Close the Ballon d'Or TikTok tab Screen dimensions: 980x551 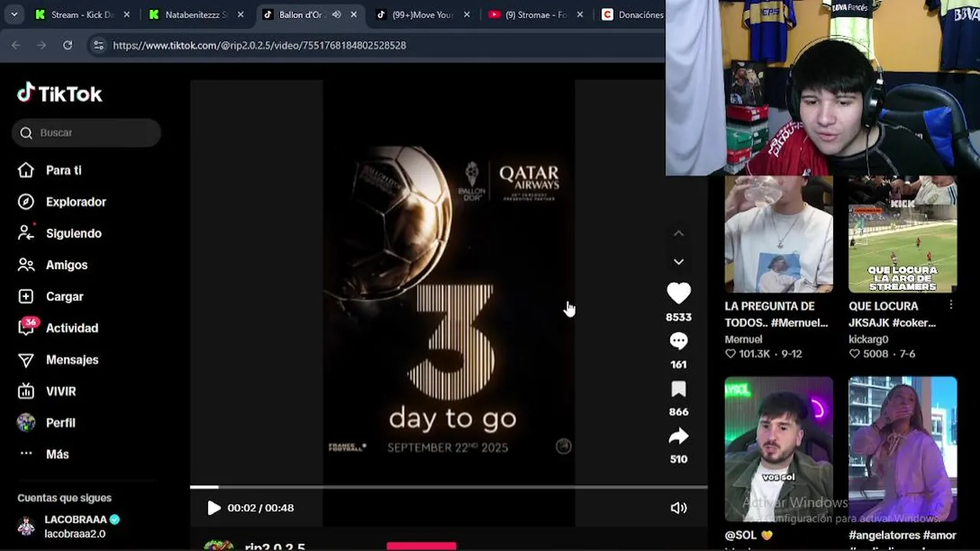[x=354, y=15]
